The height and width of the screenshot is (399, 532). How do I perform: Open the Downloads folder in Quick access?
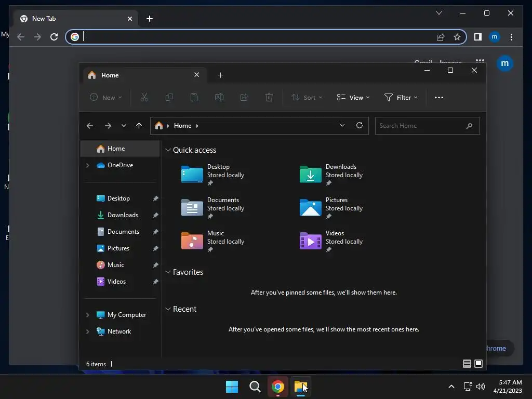(331, 175)
